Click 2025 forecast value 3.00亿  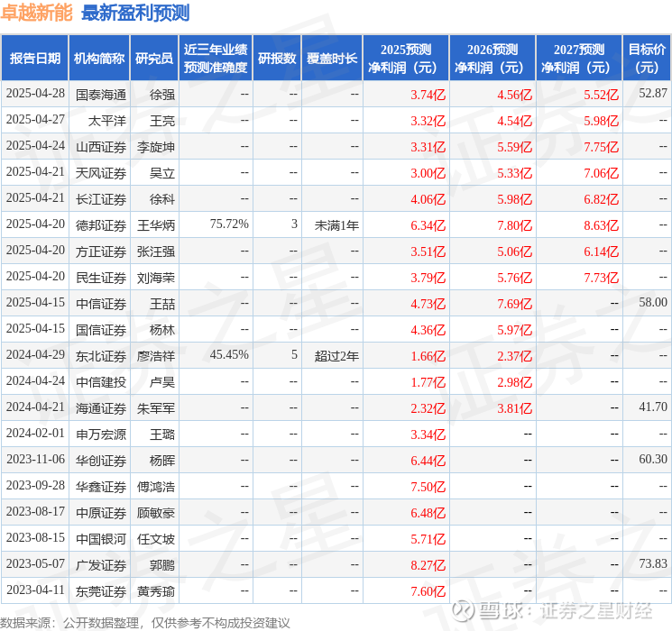428,173
